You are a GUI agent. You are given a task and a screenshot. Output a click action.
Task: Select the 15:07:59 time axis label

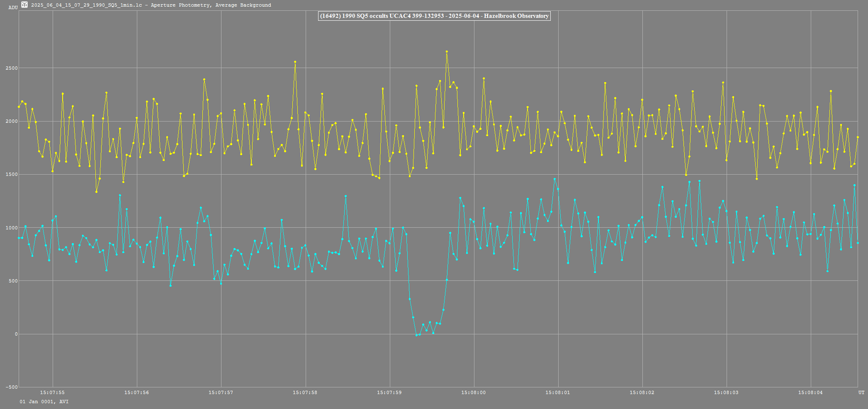pos(389,392)
